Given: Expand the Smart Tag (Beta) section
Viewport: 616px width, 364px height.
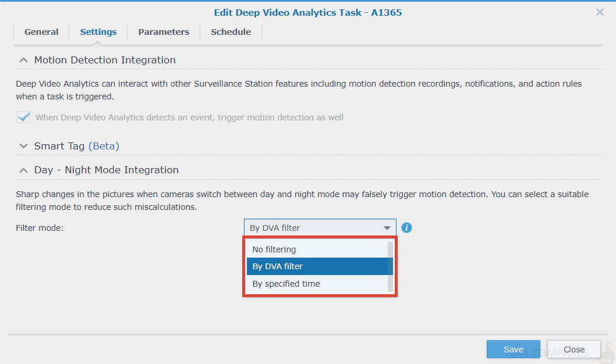Looking at the screenshot, I should click(x=23, y=146).
